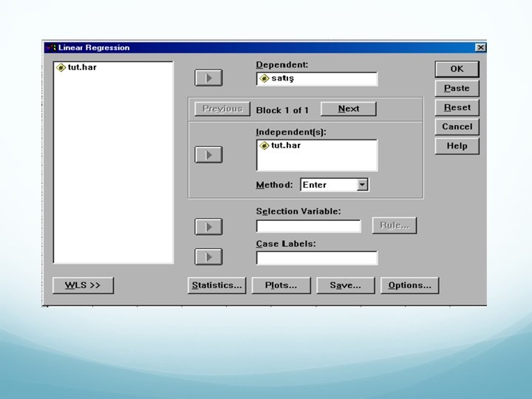Close the Linear Regression window
Screen dimensions: 532x399
(480, 47)
